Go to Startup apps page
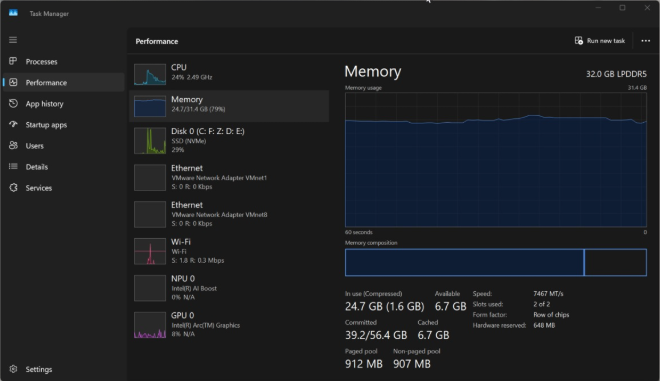 pyautogui.click(x=64, y=125)
